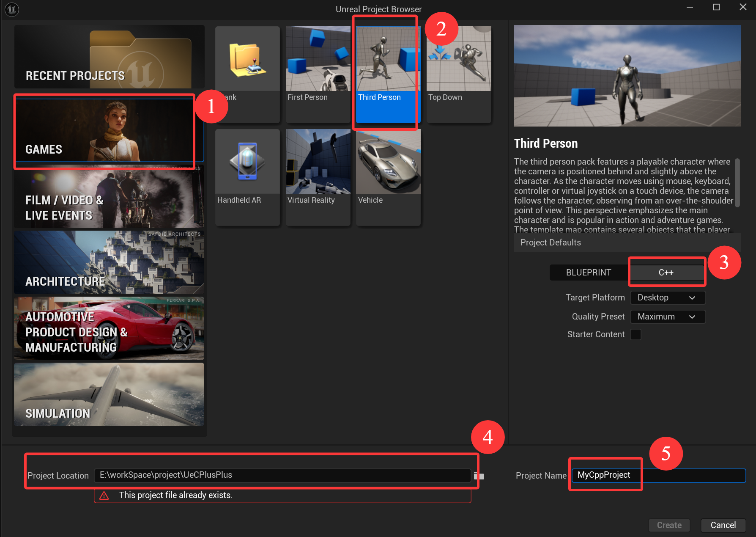The height and width of the screenshot is (537, 756).
Task: Click the Project Name input field
Action: coord(658,475)
